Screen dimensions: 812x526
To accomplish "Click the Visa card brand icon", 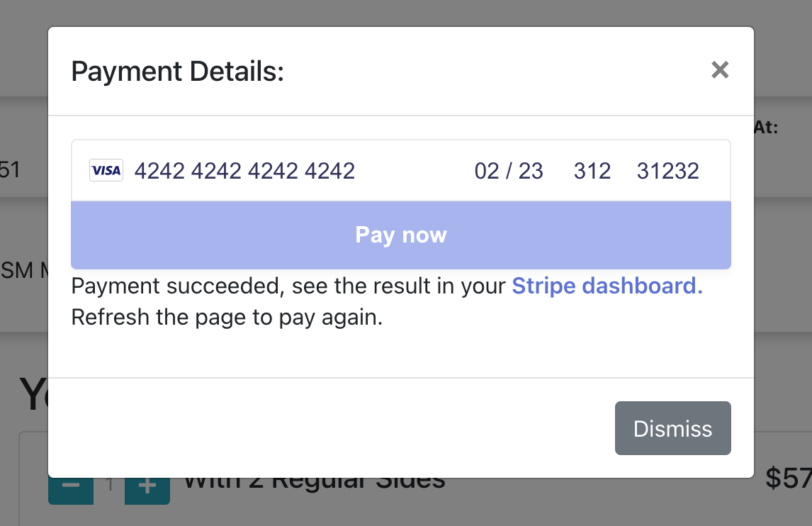I will click(x=106, y=170).
